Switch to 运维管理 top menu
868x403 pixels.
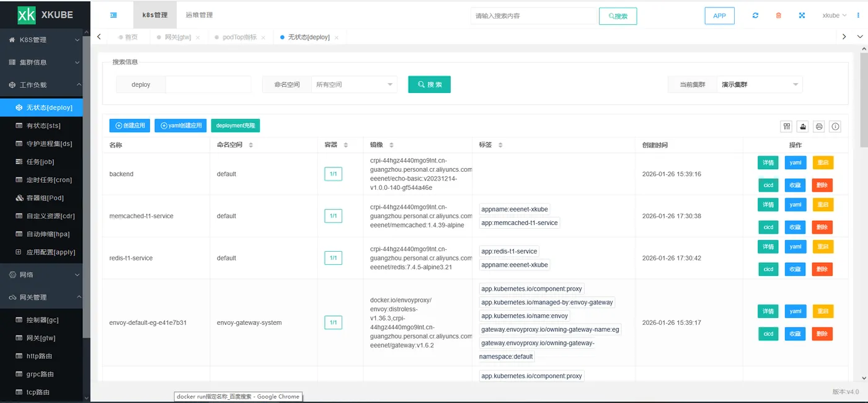click(199, 15)
